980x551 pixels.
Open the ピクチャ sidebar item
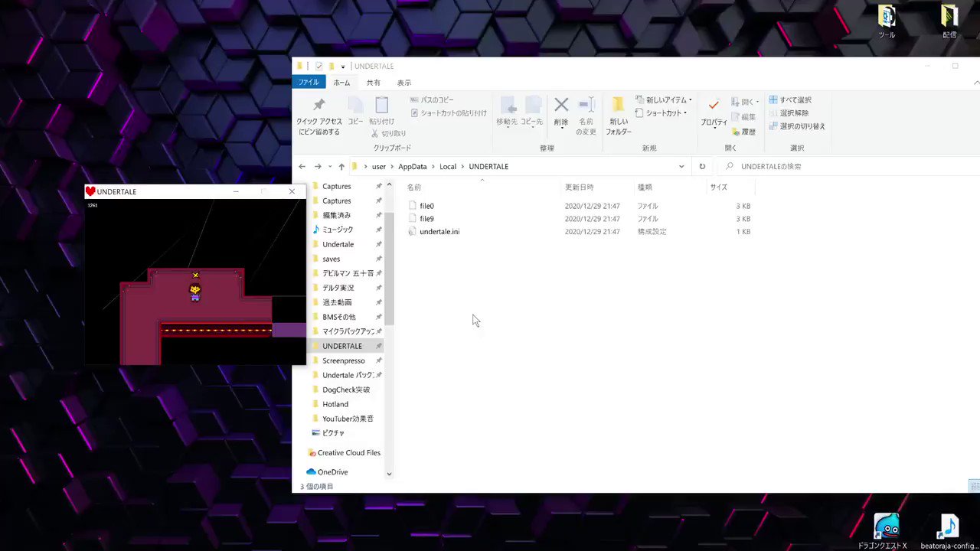point(333,433)
